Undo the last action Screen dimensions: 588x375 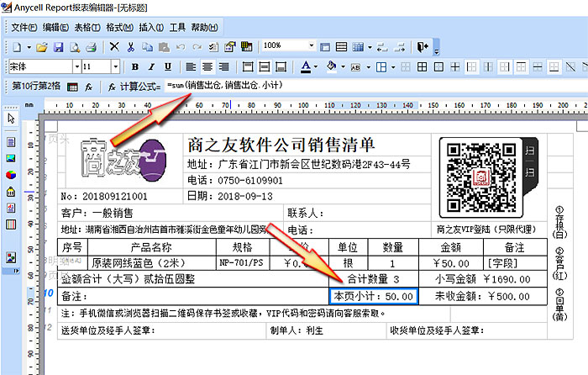181,47
